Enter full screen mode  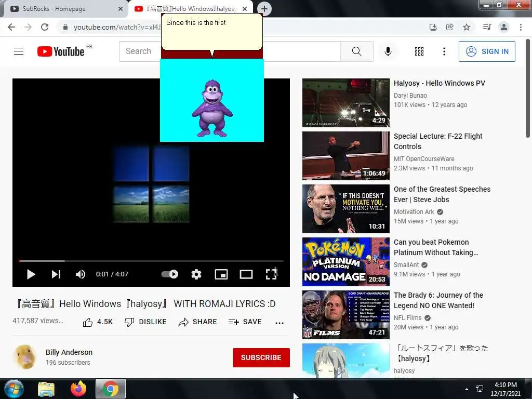click(x=271, y=274)
